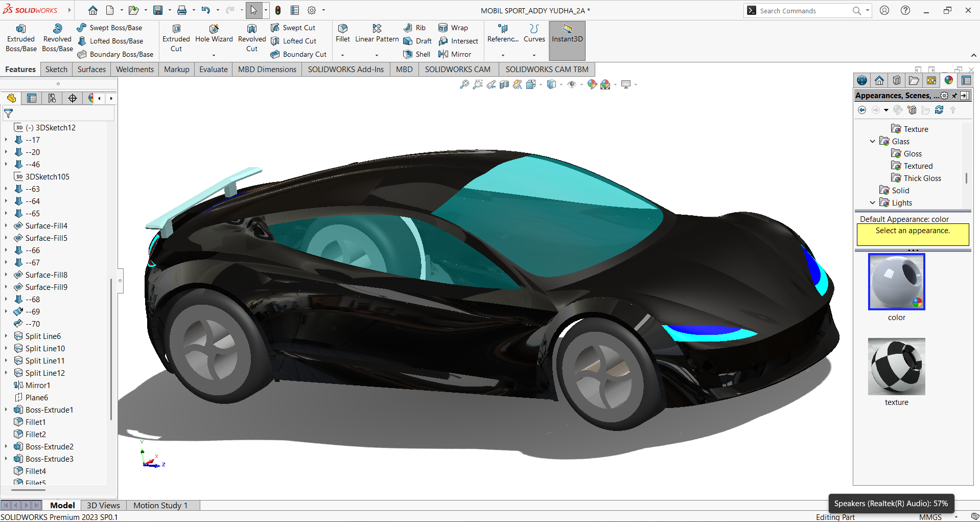Viewport: 980px width, 522px height.
Task: Select the Linear Pattern tool
Action: [x=377, y=34]
